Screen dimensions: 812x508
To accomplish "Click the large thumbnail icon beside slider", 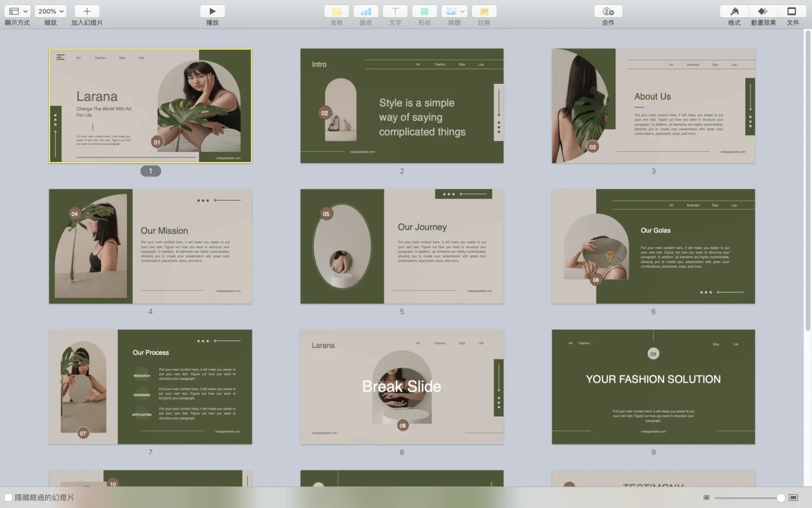I will [793, 498].
